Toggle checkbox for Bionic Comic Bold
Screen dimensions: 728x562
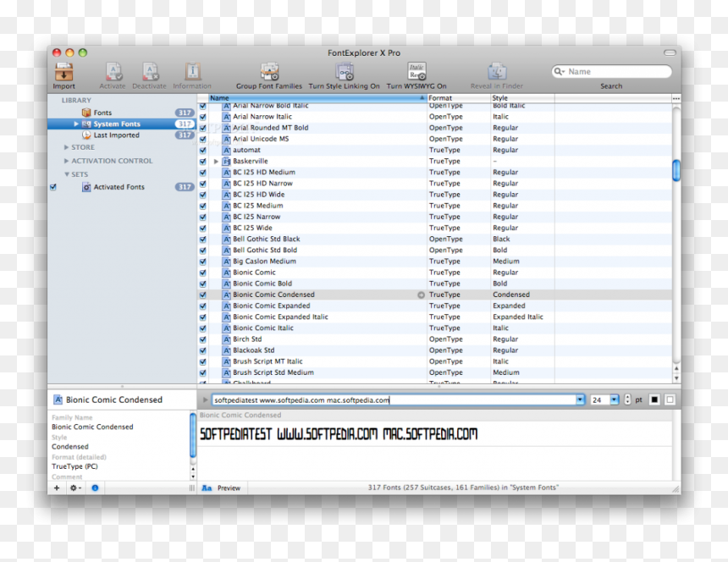click(203, 284)
